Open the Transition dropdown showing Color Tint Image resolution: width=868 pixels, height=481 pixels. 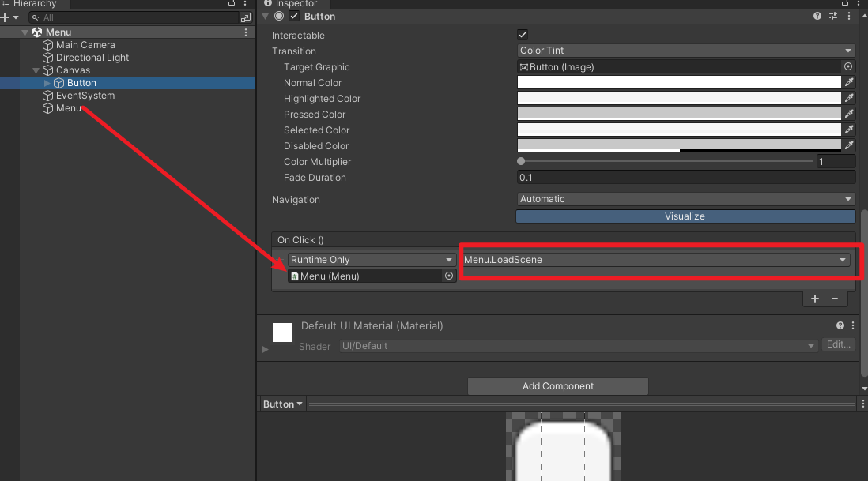pyautogui.click(x=685, y=50)
